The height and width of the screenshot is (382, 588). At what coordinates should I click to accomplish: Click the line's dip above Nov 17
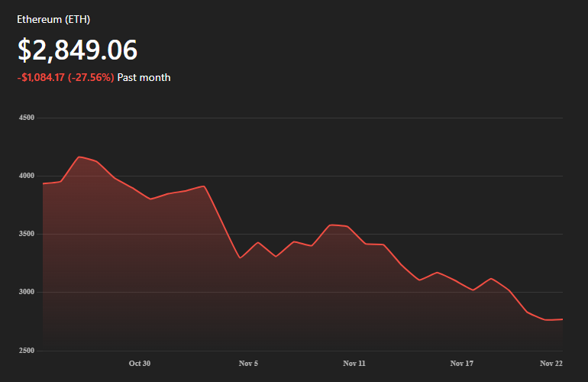473,290
